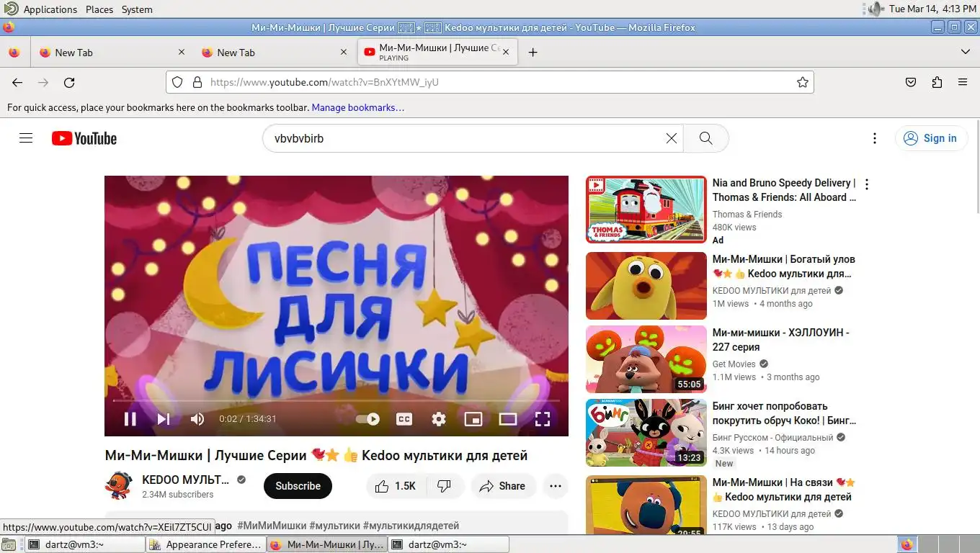The width and height of the screenshot is (980, 553).
Task: Open more actions under the video
Action: [x=556, y=486]
